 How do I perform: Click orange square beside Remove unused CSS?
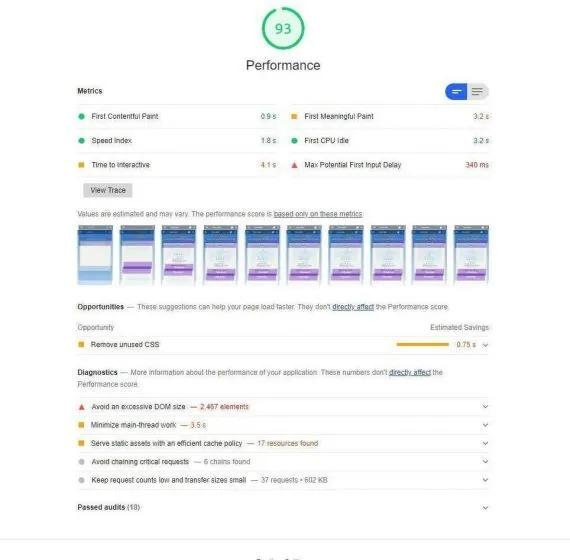pos(81,344)
